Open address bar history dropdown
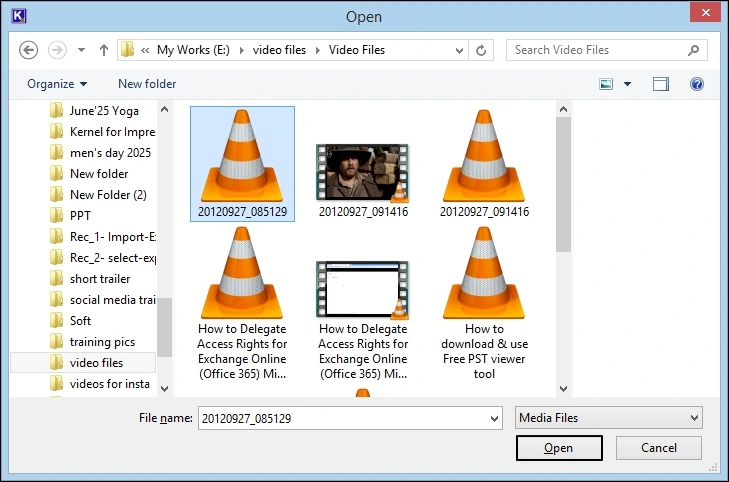The width and height of the screenshot is (729, 482). pos(459,50)
